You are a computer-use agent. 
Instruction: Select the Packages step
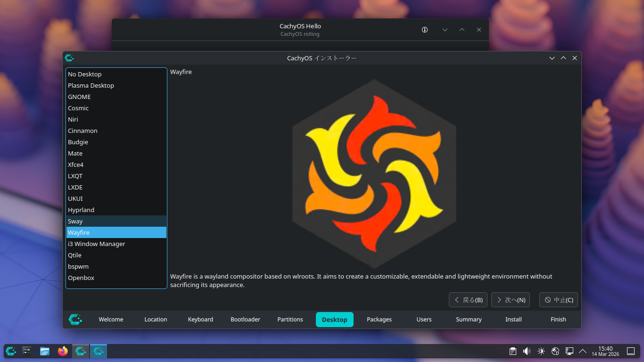point(379,320)
